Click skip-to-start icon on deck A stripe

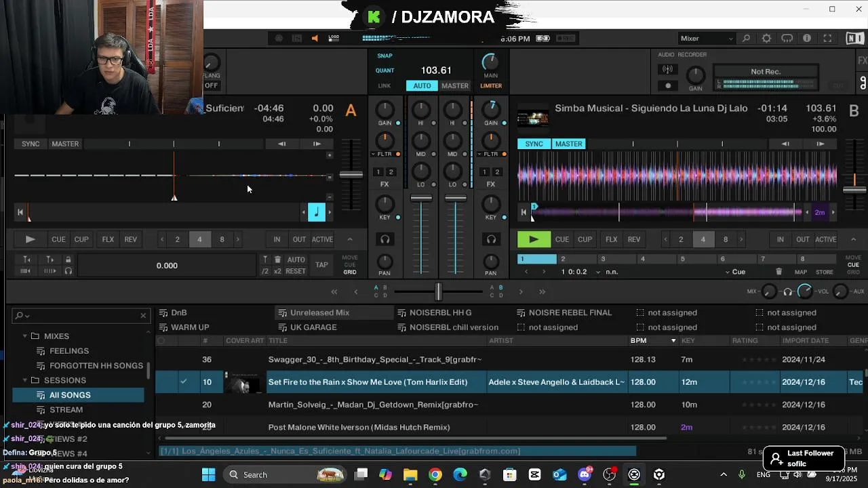point(20,212)
